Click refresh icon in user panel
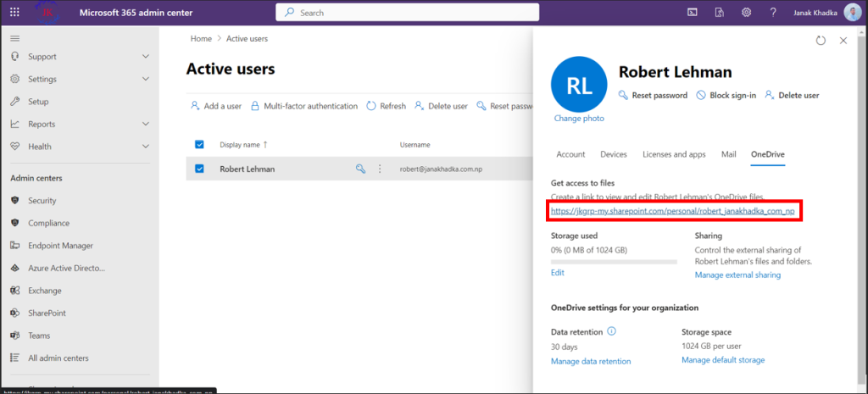The image size is (868, 394). click(821, 41)
